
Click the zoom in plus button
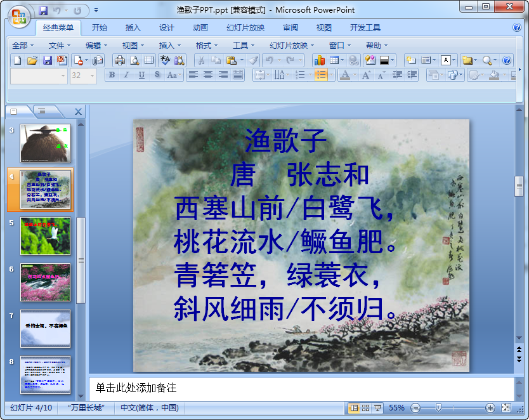click(490, 408)
